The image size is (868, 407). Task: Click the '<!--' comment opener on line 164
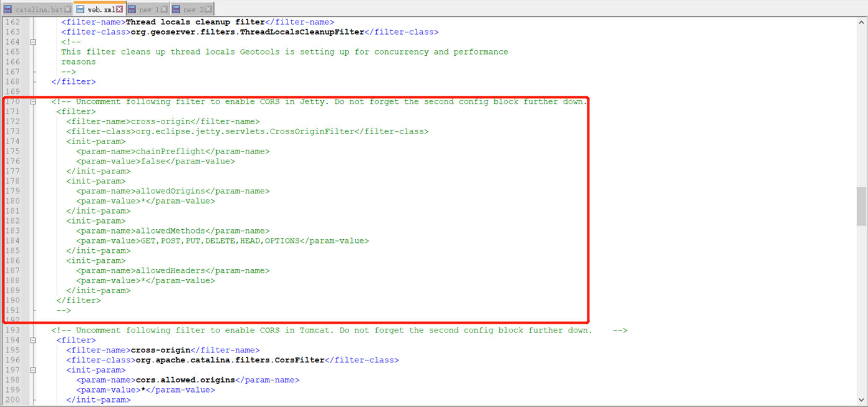tap(71, 42)
